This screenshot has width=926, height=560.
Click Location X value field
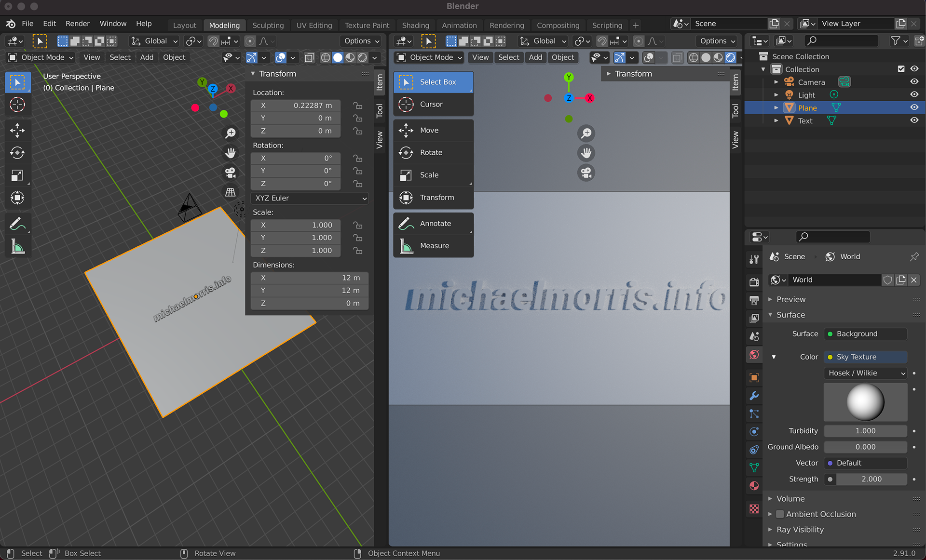(296, 105)
